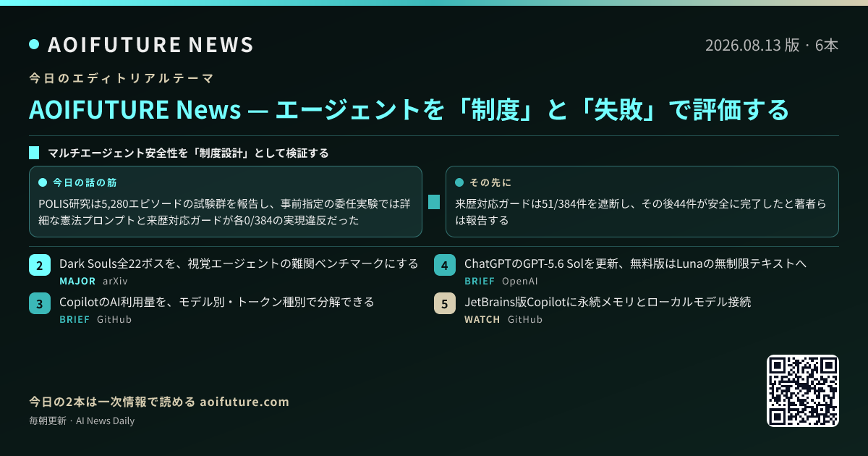Click the その先に card title
This screenshot has width=868, height=456.
tap(490, 182)
